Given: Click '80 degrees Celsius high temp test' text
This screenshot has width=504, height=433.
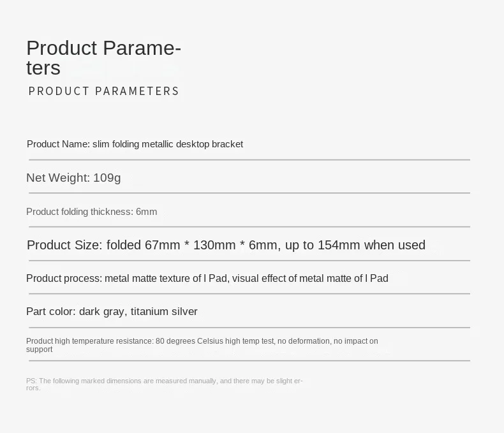Looking at the screenshot, I should coord(215,341).
